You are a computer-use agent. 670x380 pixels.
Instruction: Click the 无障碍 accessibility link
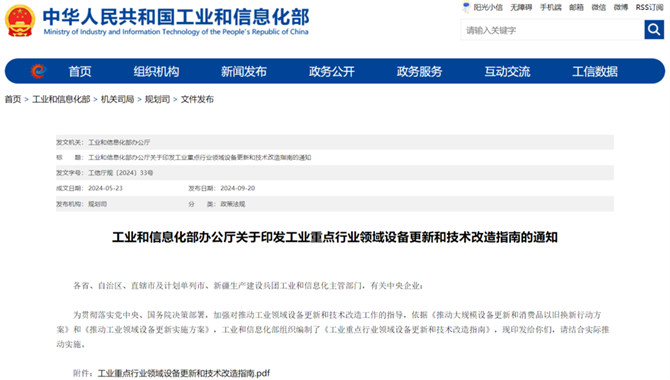pyautogui.click(x=521, y=7)
